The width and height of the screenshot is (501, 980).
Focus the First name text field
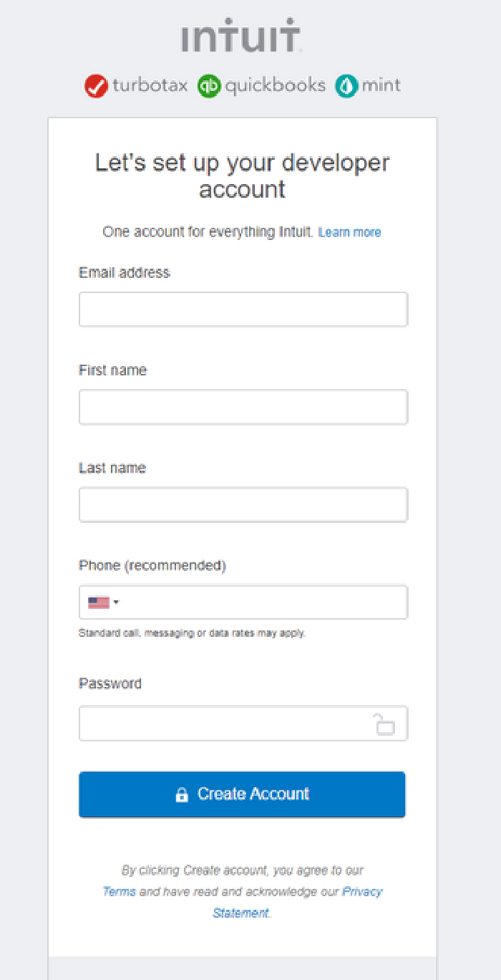point(243,407)
